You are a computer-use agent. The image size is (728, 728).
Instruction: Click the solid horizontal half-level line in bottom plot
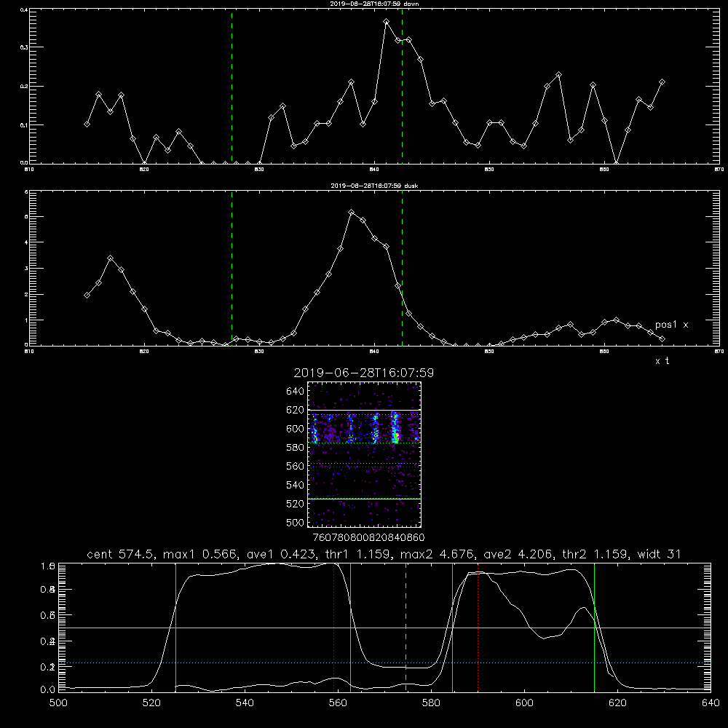click(384, 628)
